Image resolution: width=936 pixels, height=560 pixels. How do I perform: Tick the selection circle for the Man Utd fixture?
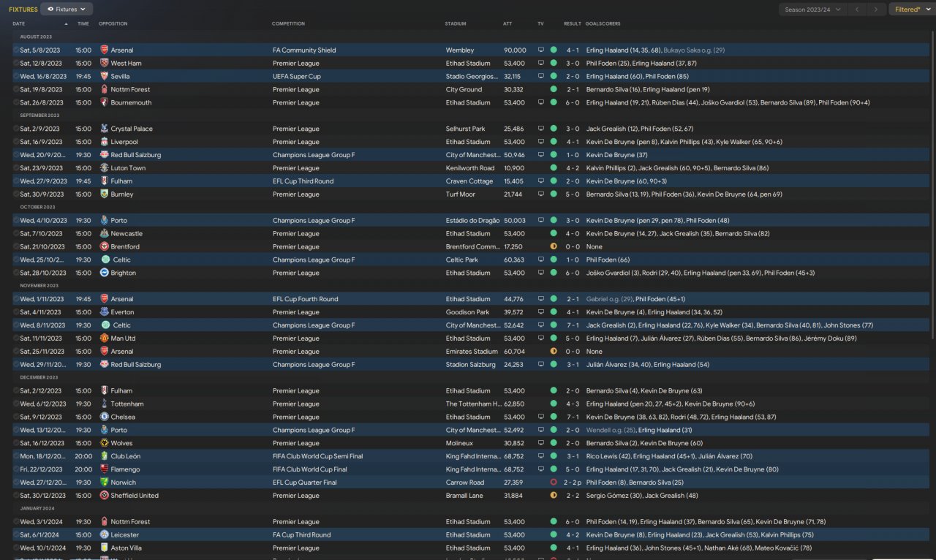coord(16,338)
